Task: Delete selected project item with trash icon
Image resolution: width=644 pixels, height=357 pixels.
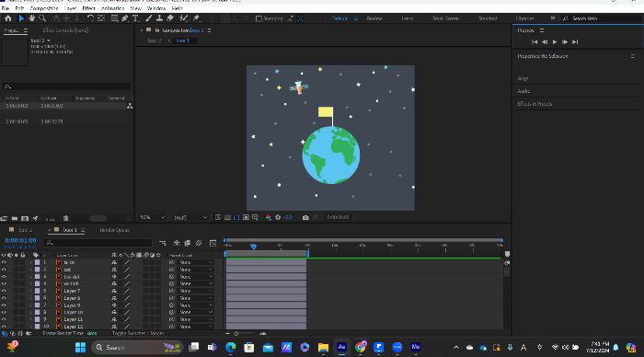Action: [65, 219]
